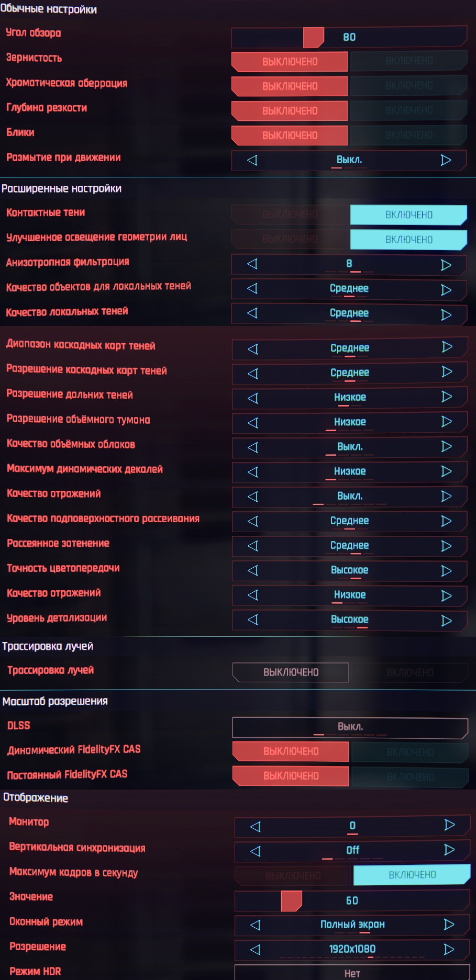Screen dimensions: 476x980
Task: Click right arrow for Анизотропная фильтрация
Action: tap(446, 265)
